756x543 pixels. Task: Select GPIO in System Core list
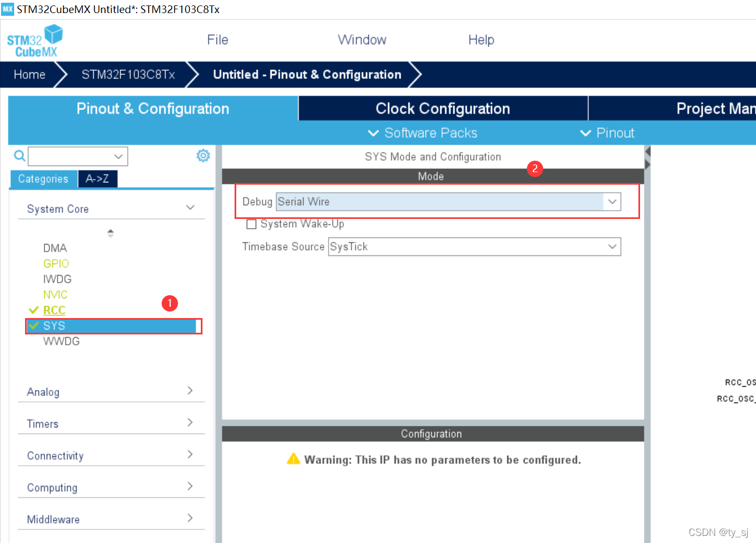(x=56, y=264)
